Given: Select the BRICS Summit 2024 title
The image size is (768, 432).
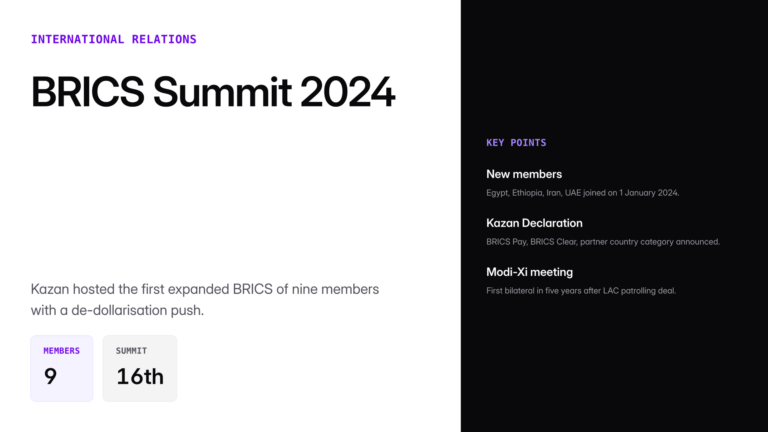Looking at the screenshot, I should click(213, 92).
